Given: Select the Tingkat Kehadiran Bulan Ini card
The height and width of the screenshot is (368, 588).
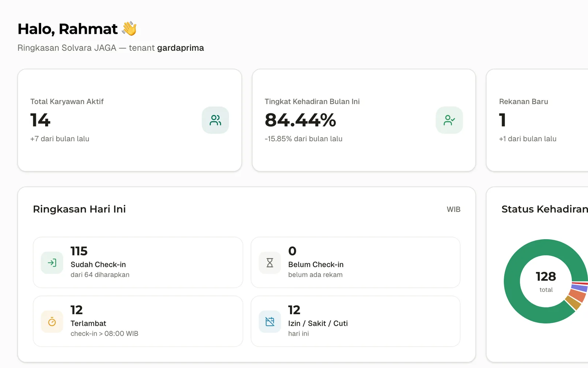Looking at the screenshot, I should [364, 120].
